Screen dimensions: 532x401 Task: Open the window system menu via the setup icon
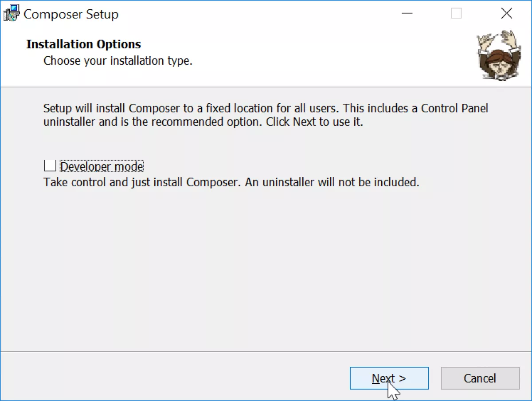point(11,13)
